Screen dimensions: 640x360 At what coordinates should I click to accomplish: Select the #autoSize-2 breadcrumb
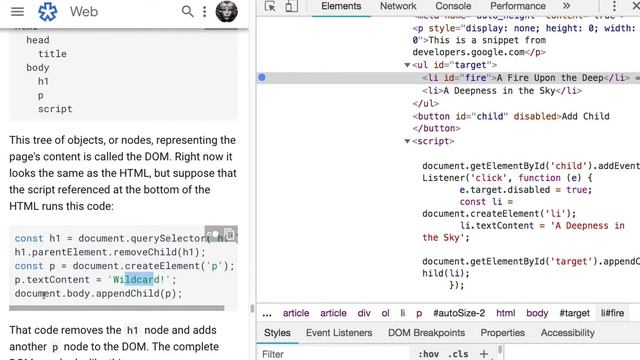(x=459, y=313)
